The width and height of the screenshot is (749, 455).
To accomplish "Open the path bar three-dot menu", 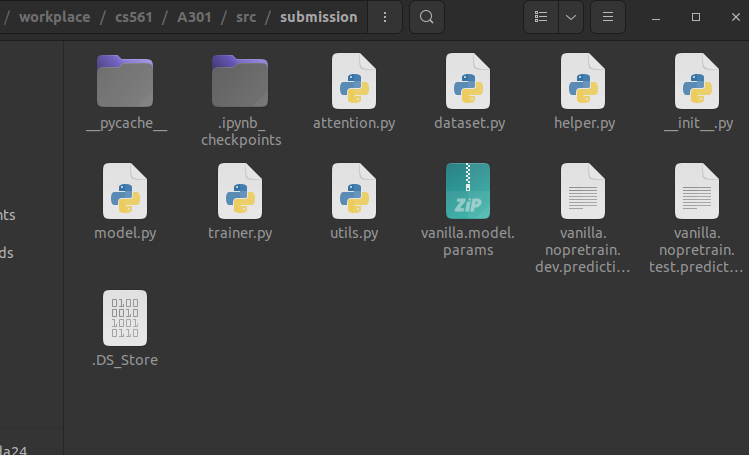I will click(385, 17).
